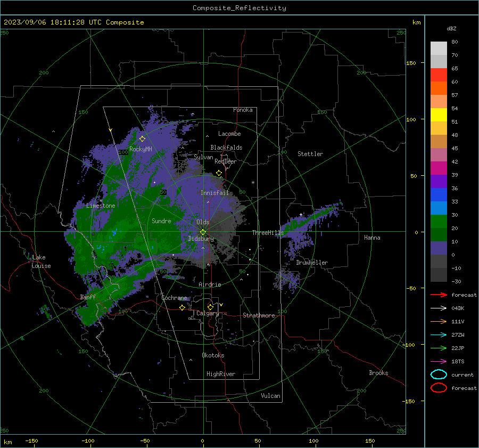
Task: Click the Airdrie town label
Action: pyautogui.click(x=210, y=284)
